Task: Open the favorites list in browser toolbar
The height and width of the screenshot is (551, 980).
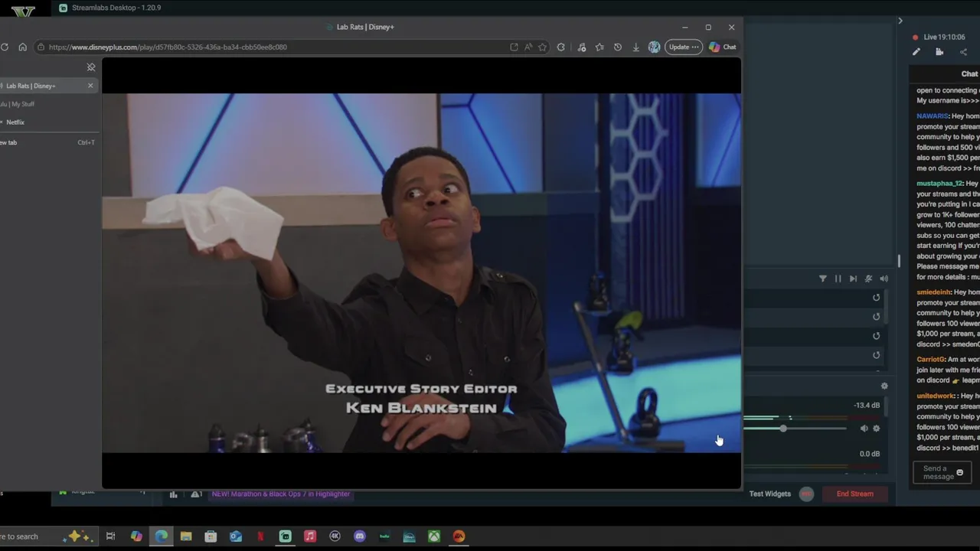Action: click(599, 47)
